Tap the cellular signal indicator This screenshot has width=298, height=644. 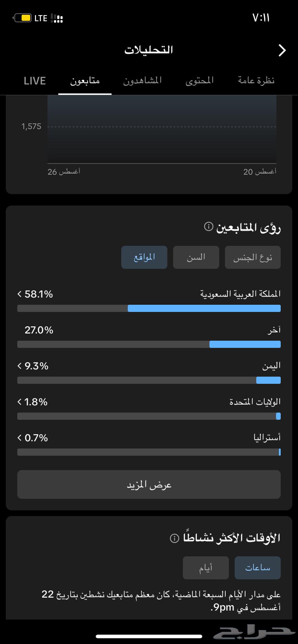[58, 17]
